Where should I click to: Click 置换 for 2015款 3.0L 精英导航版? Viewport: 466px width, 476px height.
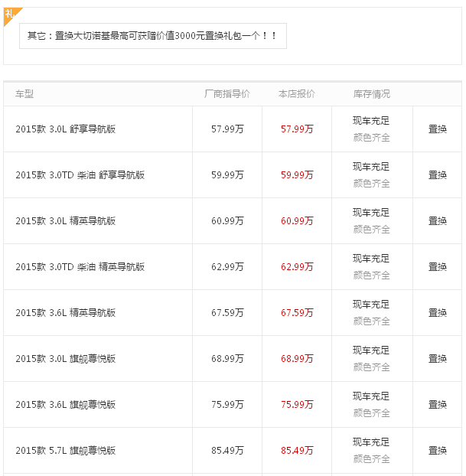[x=437, y=220]
